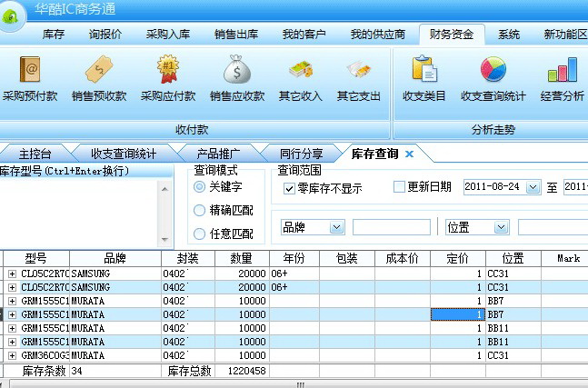Close the 库存查询 tab
588x388 pixels.
coord(410,154)
